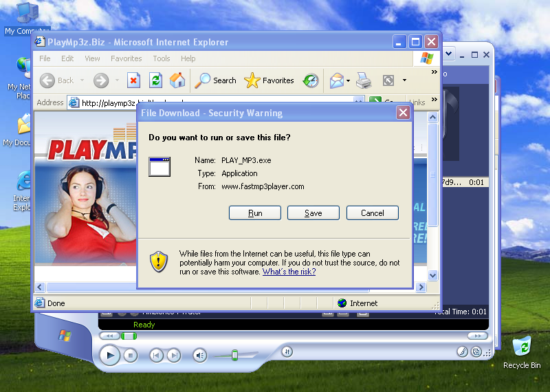This screenshot has height=392, width=550.
Task: Click the Print icon in toolbar
Action: 364,80
